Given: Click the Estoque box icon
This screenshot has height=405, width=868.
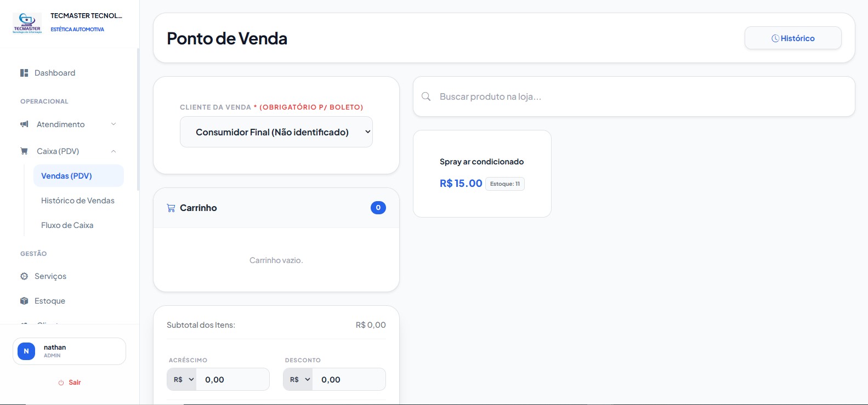Looking at the screenshot, I should coord(24,301).
